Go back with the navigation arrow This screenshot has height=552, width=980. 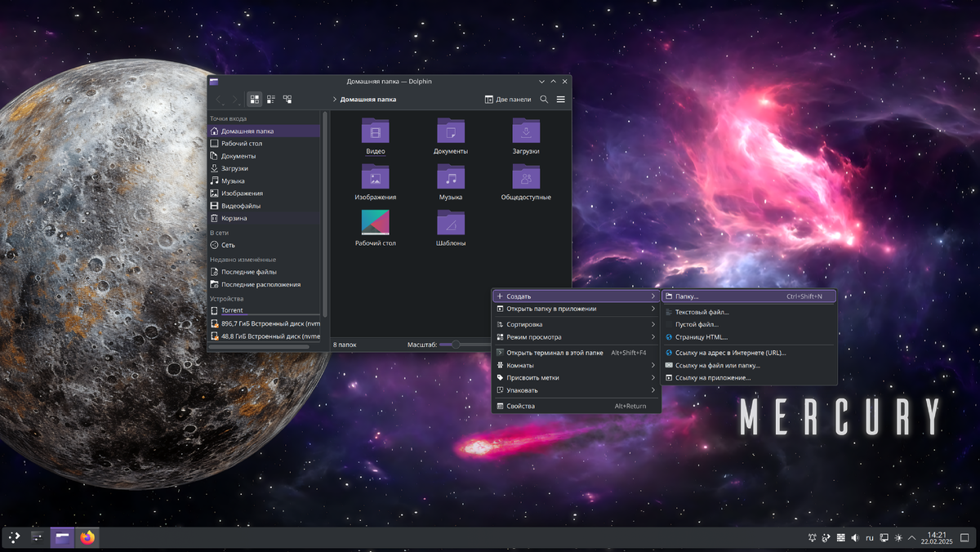point(219,99)
